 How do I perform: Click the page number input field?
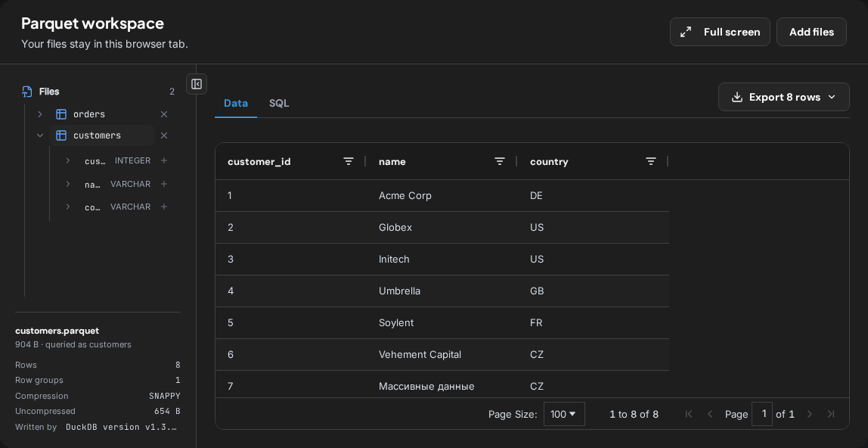pos(761,414)
